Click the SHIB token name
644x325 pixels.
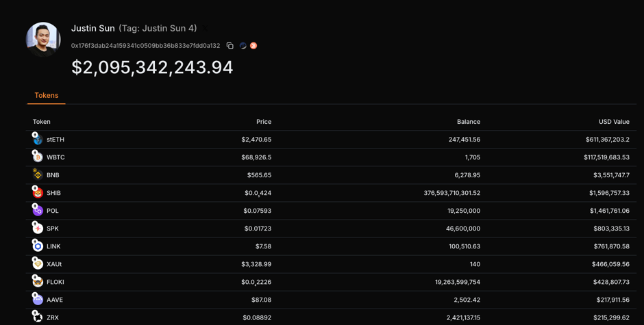tap(54, 193)
